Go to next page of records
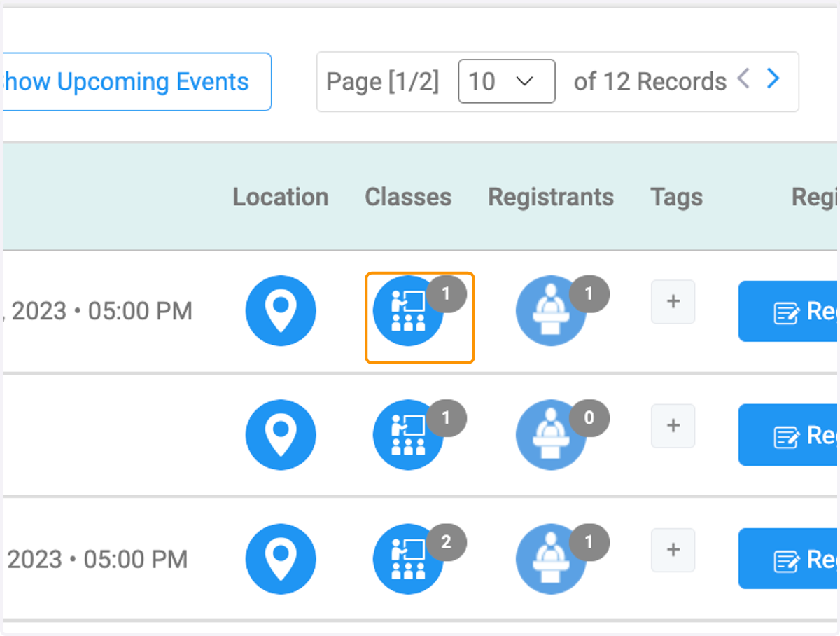 coord(773,78)
